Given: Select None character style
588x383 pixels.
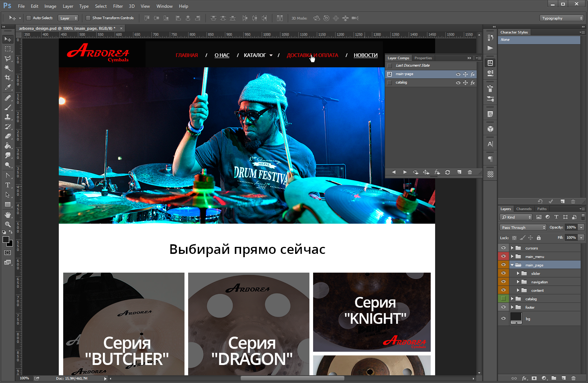Looking at the screenshot, I should (539, 40).
